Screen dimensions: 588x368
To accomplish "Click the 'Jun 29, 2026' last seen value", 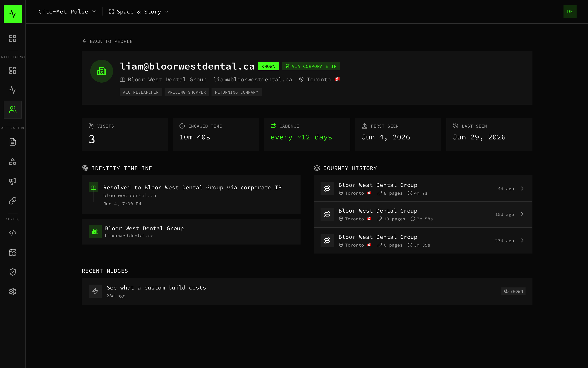I will coord(479,137).
